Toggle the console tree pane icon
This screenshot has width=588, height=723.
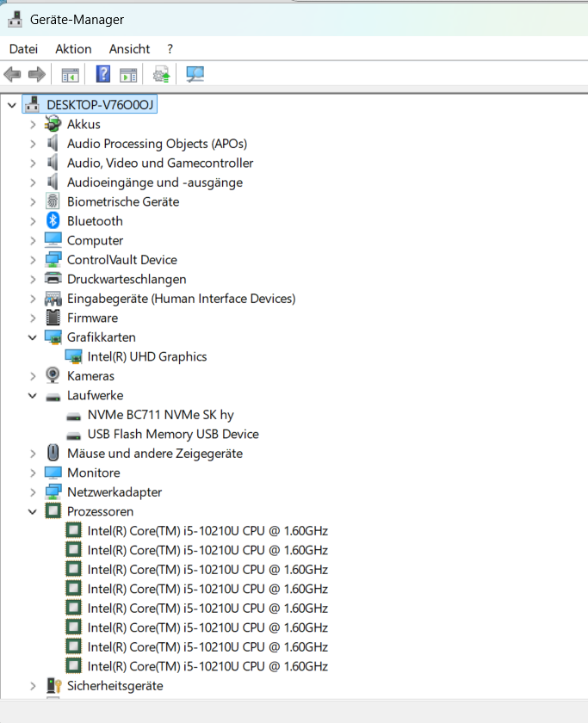coord(71,75)
